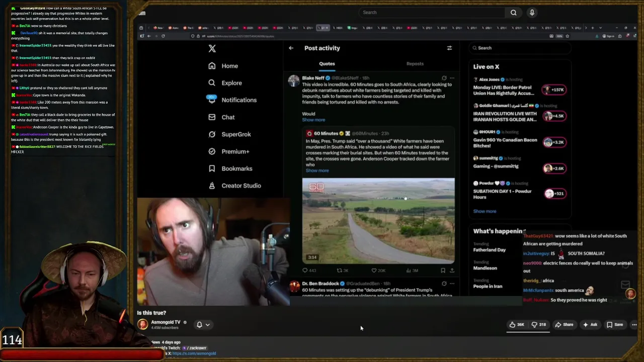This screenshot has width=644, height=362.
Task: Open a new browser tab with plus
Action: [x=593, y=28]
